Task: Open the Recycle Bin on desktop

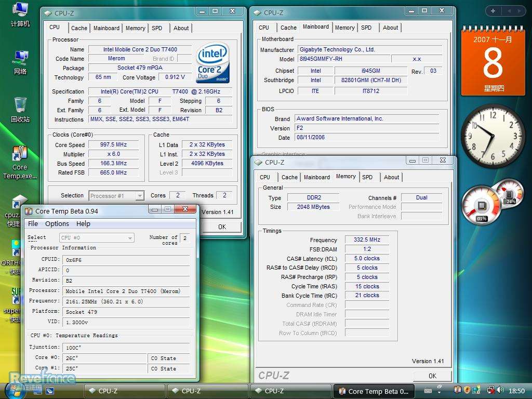Action: pos(20,108)
